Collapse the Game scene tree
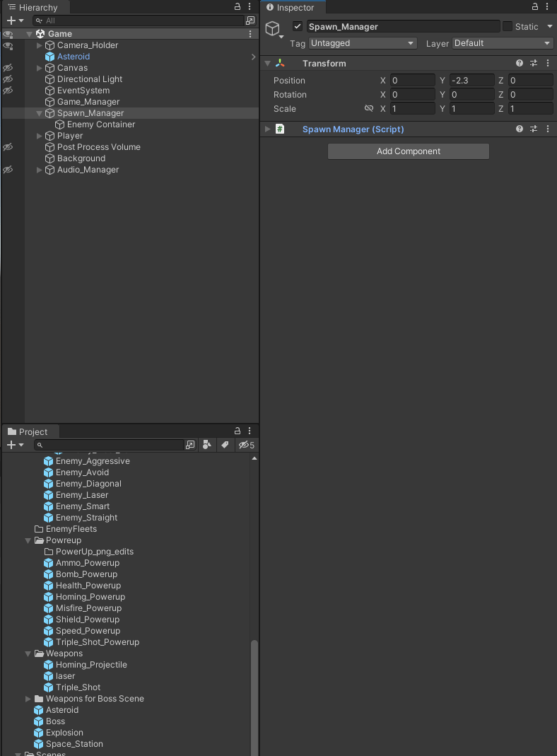 tap(30, 34)
